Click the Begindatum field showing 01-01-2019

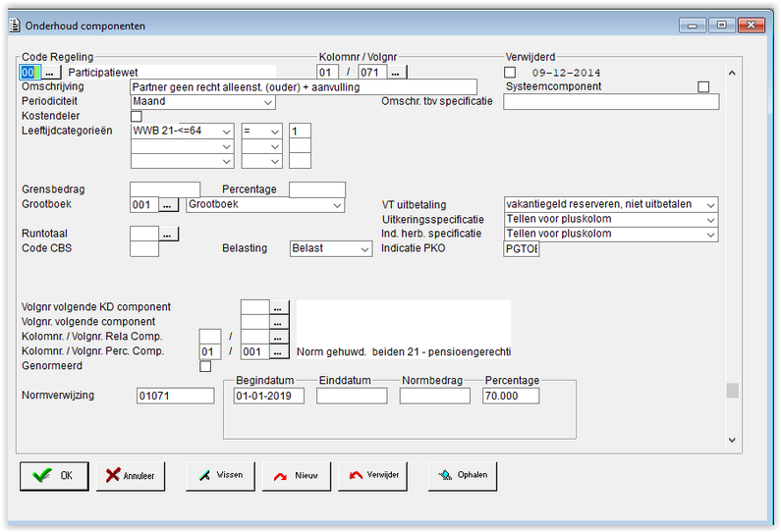point(268,397)
